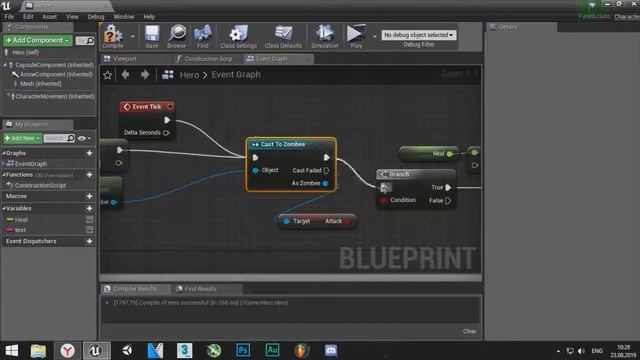The image size is (640, 360).
Task: Collapse the CapsuleComponent tree arrow
Action: 5,65
